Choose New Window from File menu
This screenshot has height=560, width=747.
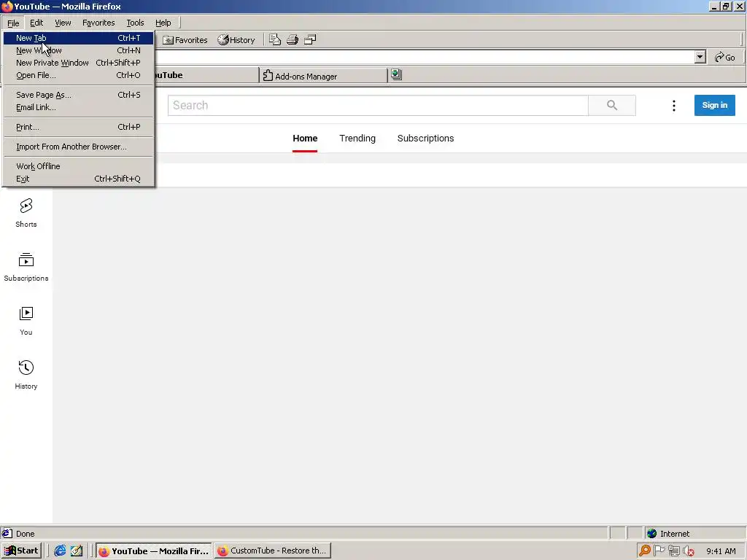tap(78, 50)
